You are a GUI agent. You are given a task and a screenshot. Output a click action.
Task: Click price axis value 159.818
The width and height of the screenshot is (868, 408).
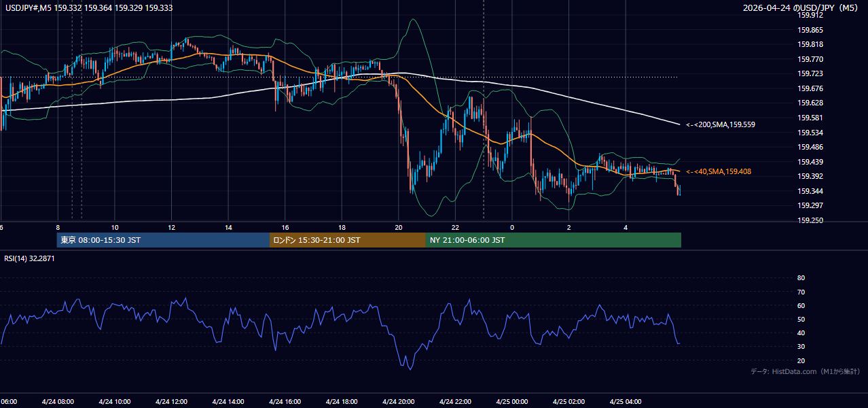click(810, 45)
